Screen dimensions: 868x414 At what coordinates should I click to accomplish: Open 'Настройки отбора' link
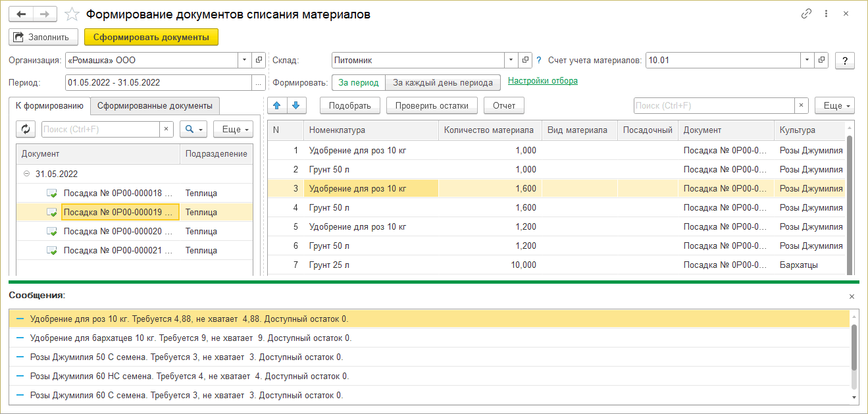[x=542, y=81]
